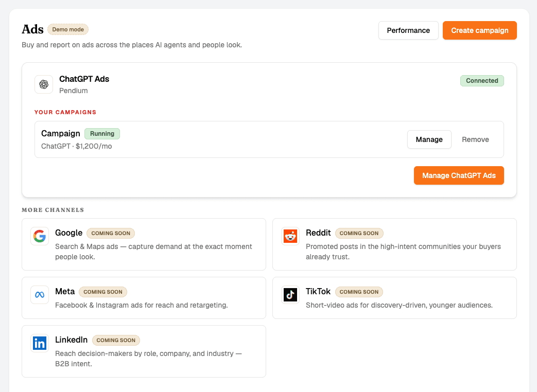
Task: Click the Reddit Coming Soon badge
Action: click(359, 233)
